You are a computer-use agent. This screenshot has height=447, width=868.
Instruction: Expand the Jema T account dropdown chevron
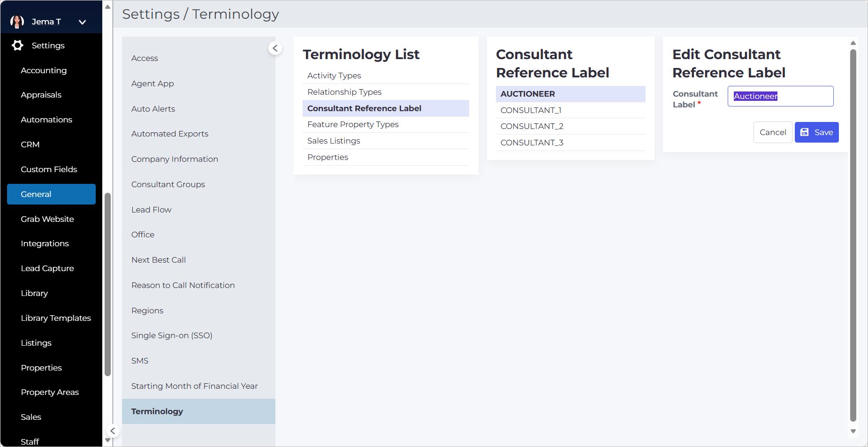point(82,22)
